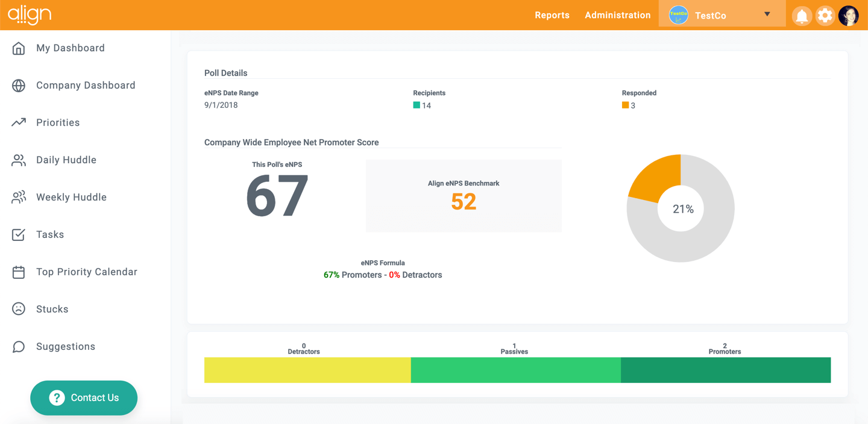The width and height of the screenshot is (868, 424).
Task: Click the Suggestions speech bubble icon
Action: tap(19, 347)
